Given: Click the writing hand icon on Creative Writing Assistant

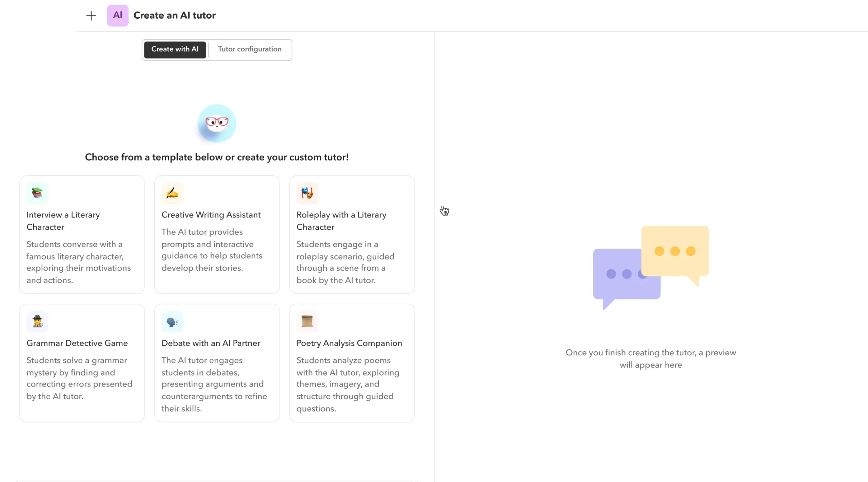Looking at the screenshot, I should point(172,193).
